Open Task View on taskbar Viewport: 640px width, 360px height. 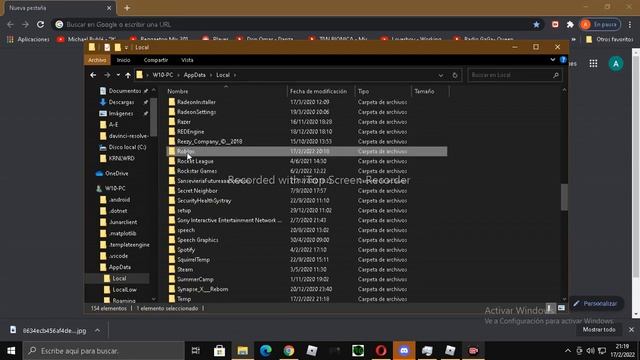pos(196,351)
